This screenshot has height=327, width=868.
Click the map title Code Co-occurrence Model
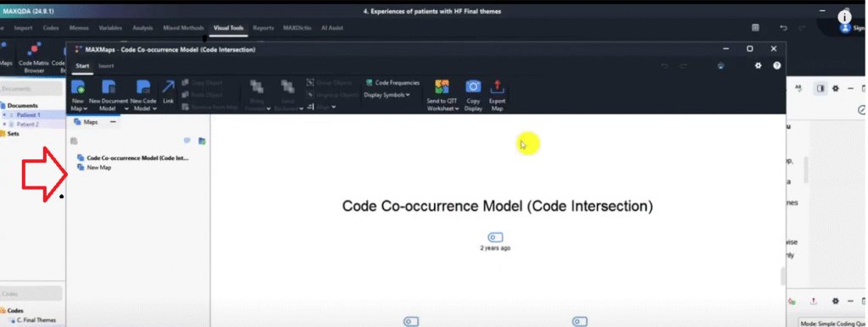pyautogui.click(x=498, y=207)
